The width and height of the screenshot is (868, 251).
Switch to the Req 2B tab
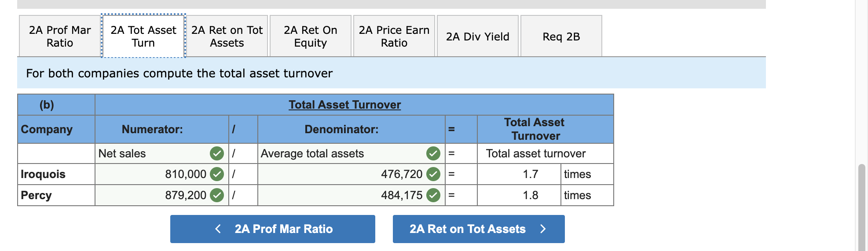tap(561, 36)
